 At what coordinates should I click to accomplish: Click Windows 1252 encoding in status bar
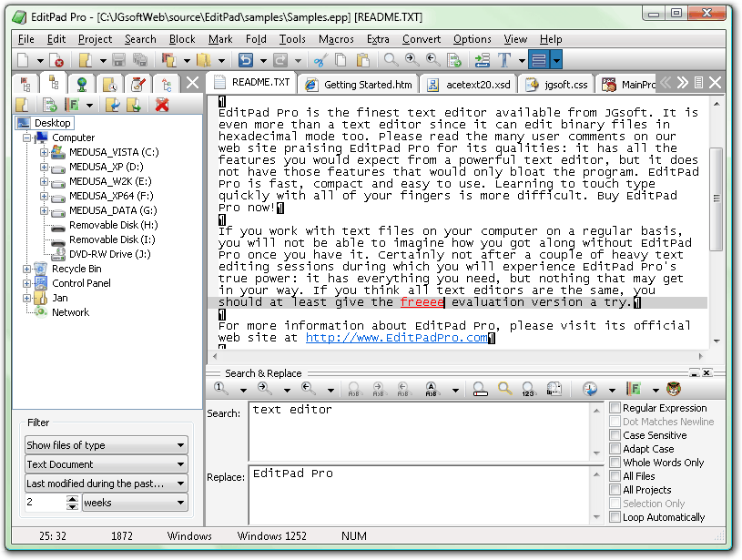[271, 535]
